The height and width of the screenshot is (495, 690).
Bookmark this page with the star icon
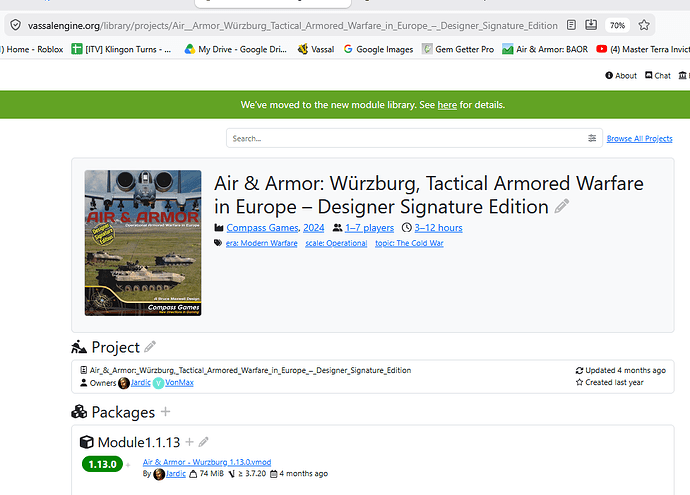click(x=644, y=25)
